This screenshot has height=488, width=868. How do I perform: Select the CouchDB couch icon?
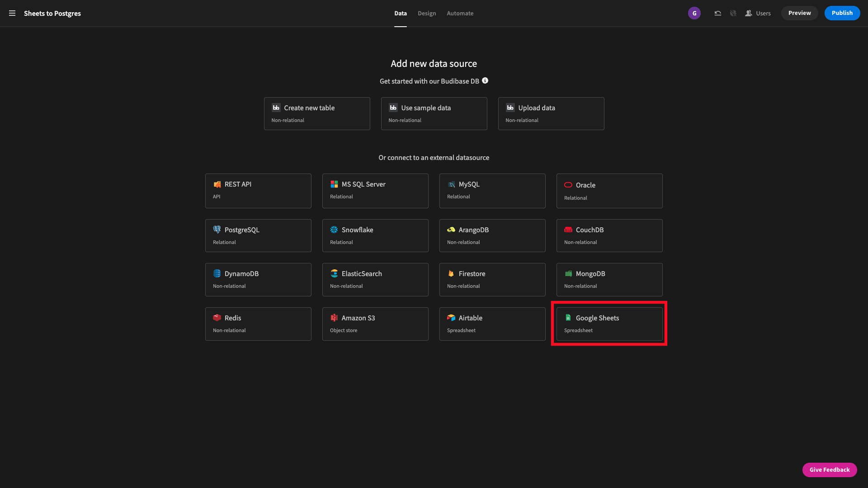click(568, 230)
